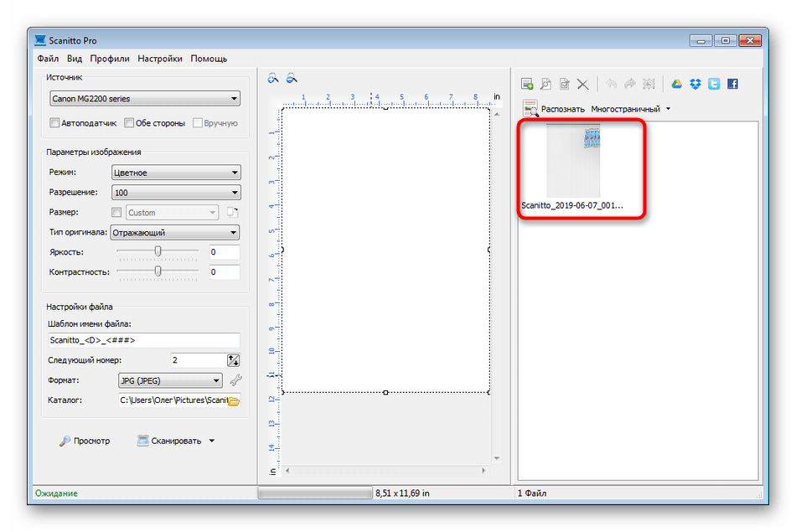796x532 pixels.
Task: Check the Размер checkbox
Action: 116,213
